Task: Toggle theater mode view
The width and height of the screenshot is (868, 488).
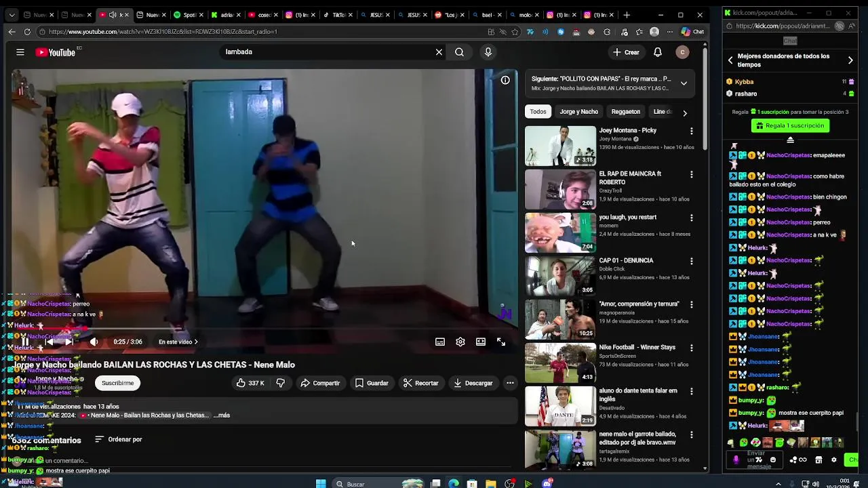Action: click(481, 342)
